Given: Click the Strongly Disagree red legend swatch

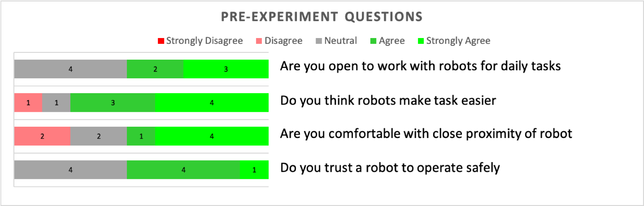Looking at the screenshot, I should [x=161, y=41].
